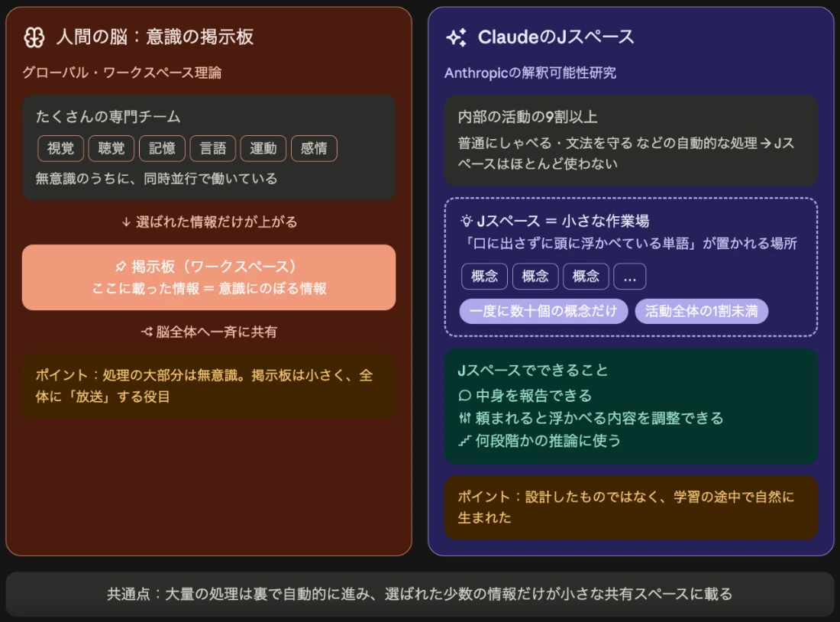Click the text 脳全体へ一斉に共有
Viewport: 840px width, 622px height.
[x=216, y=332]
